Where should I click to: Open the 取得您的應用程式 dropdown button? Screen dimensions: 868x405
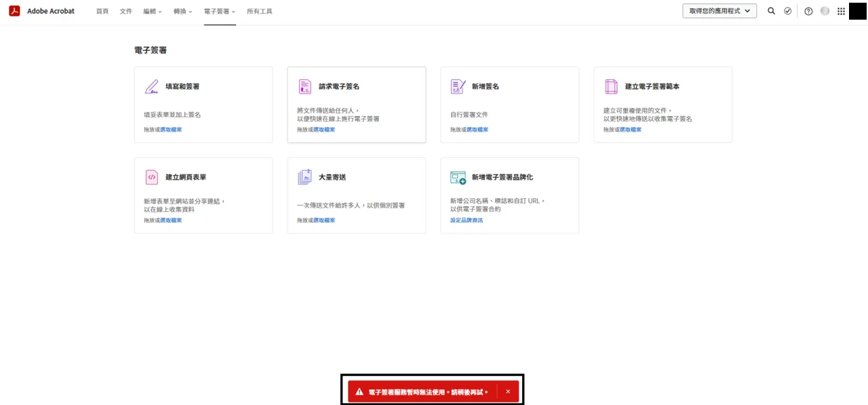[719, 11]
